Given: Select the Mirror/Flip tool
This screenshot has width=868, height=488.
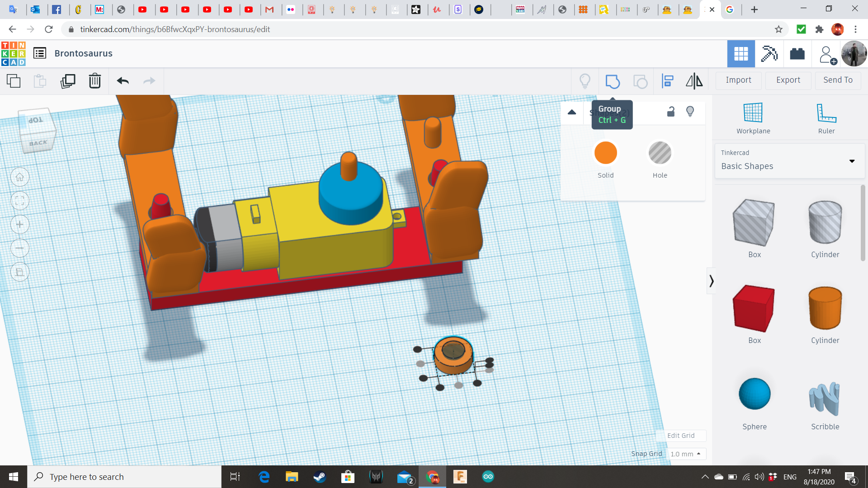Looking at the screenshot, I should 694,81.
